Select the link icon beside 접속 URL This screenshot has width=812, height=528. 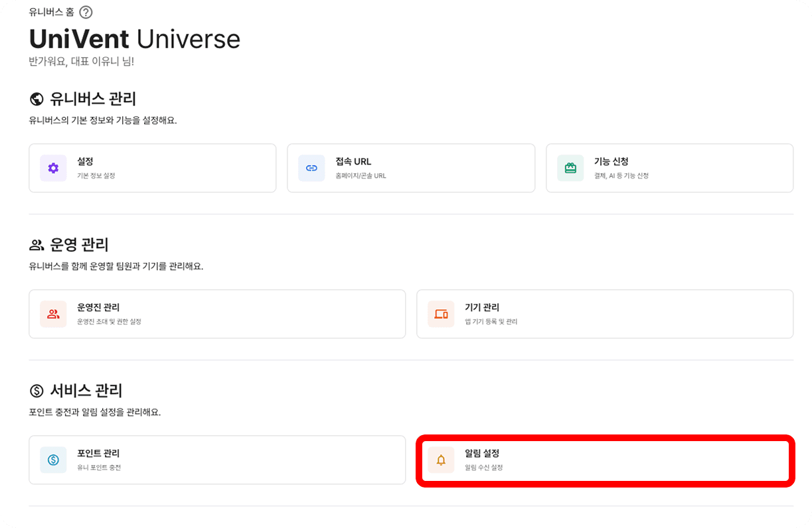311,168
